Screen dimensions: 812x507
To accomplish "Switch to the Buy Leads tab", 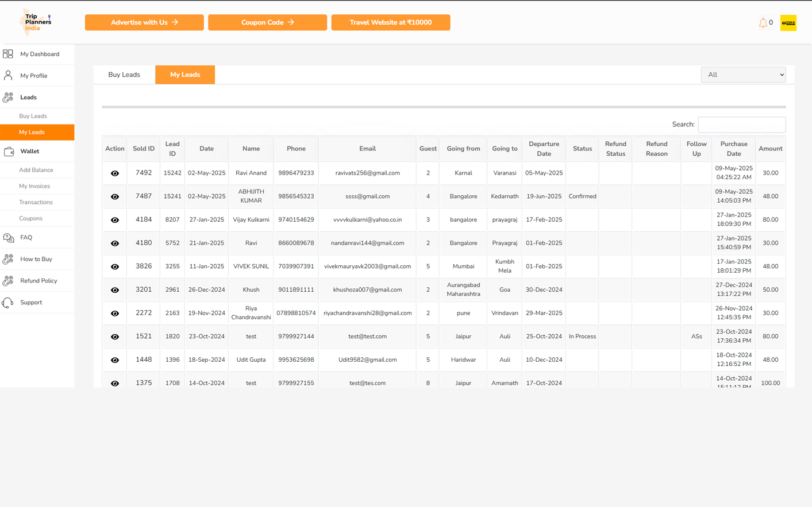I will [x=124, y=75].
